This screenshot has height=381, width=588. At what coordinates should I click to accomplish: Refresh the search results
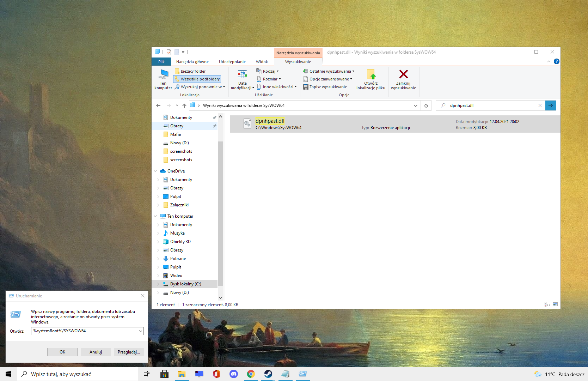point(426,105)
